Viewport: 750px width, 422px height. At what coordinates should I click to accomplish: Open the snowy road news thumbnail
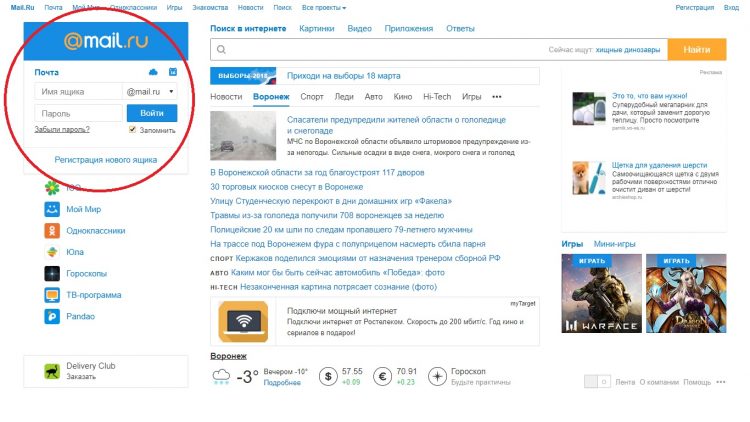point(243,136)
